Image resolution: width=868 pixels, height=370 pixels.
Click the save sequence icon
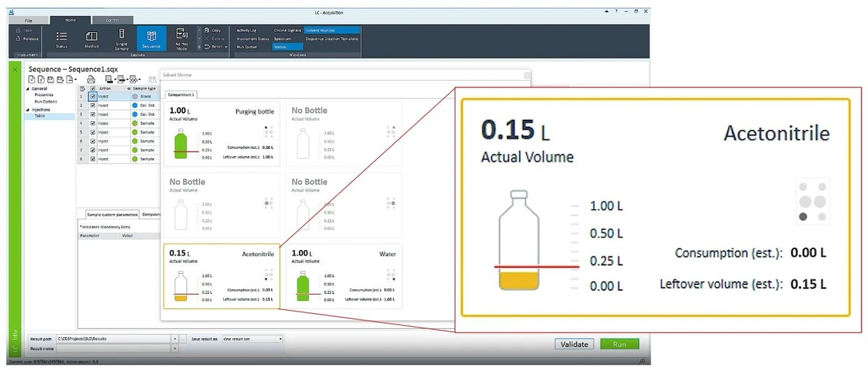(50, 80)
